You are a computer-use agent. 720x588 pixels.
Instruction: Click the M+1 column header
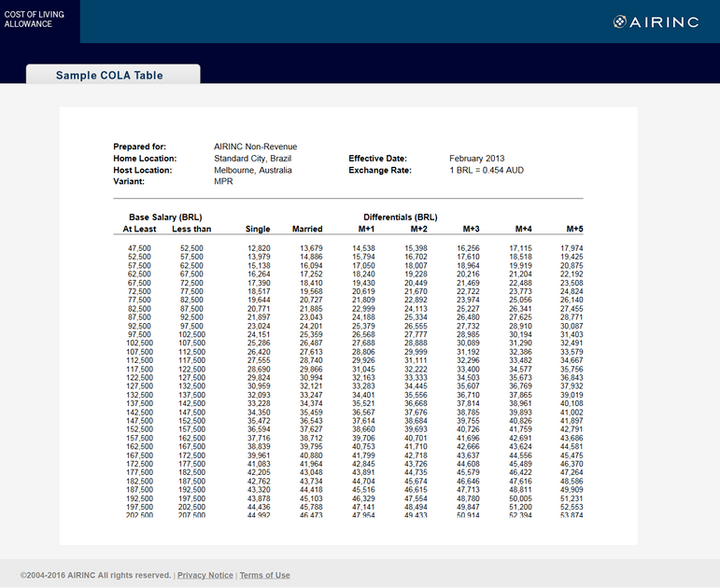pos(366,229)
